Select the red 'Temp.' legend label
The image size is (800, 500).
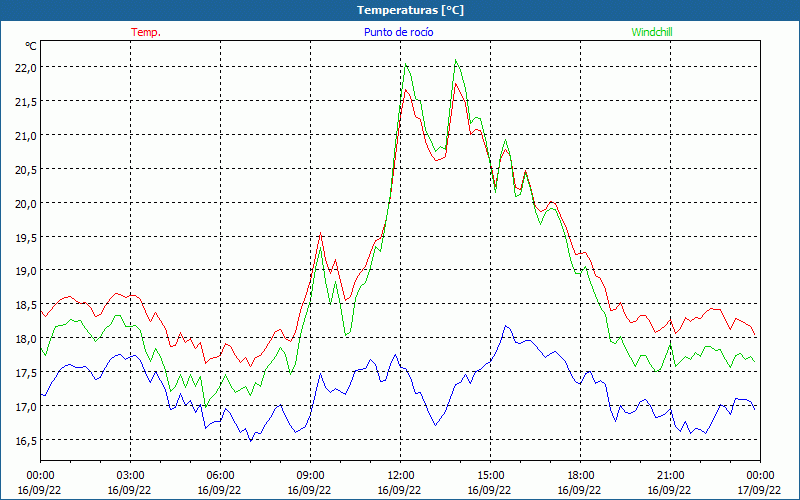[146, 32]
